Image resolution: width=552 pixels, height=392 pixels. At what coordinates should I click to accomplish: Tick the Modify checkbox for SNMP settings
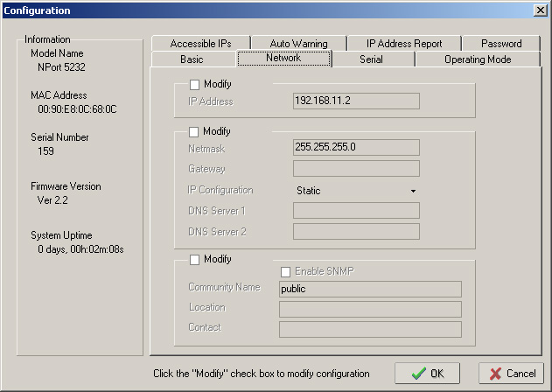click(194, 260)
